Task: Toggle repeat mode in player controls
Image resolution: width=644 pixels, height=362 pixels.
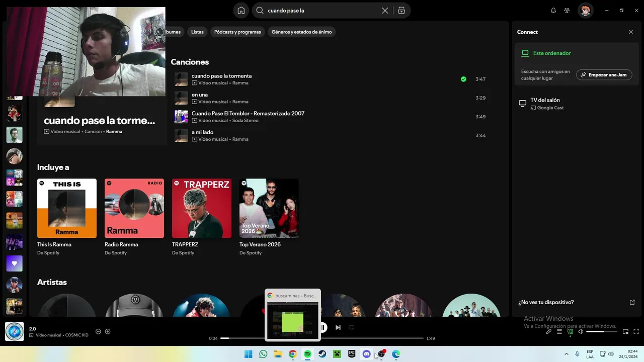Action: 352,327
